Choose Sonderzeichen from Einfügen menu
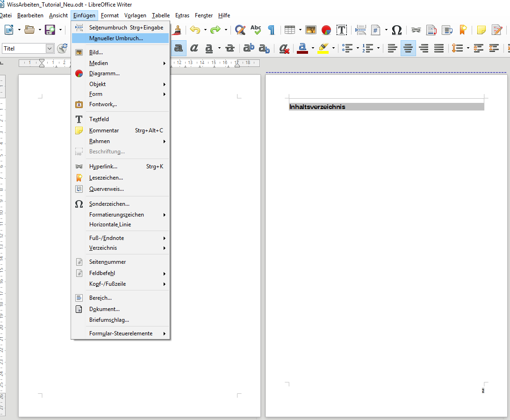Screen dimensions: 510x420 tap(120, 204)
